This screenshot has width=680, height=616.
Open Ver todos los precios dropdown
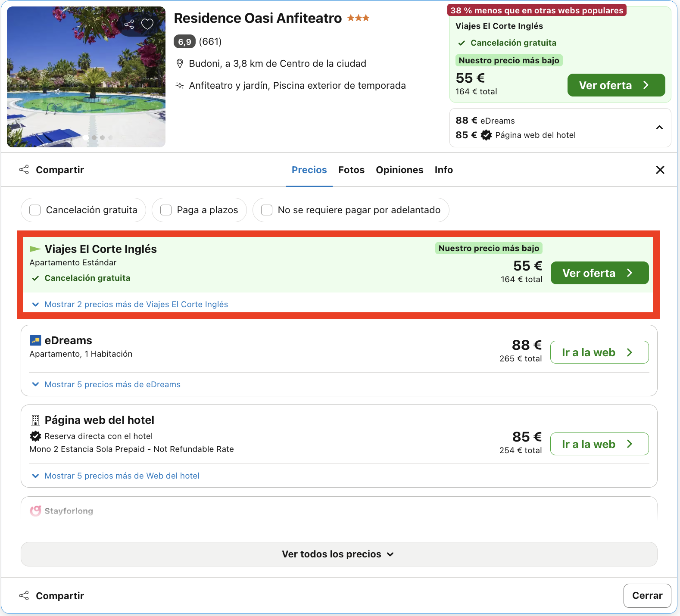tap(339, 554)
